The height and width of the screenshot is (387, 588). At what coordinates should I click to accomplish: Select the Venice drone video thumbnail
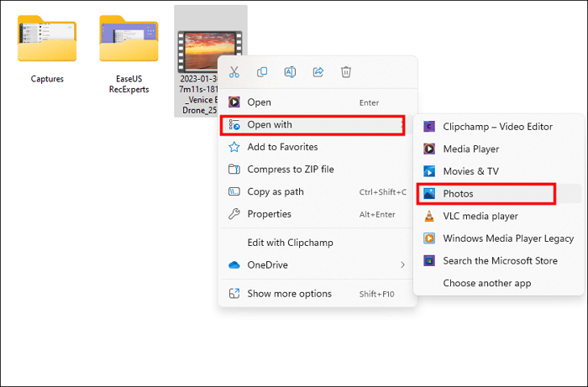click(x=209, y=52)
